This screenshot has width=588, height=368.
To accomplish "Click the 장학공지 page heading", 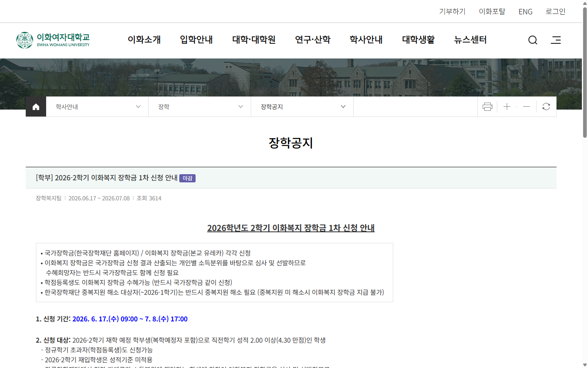I will click(291, 143).
